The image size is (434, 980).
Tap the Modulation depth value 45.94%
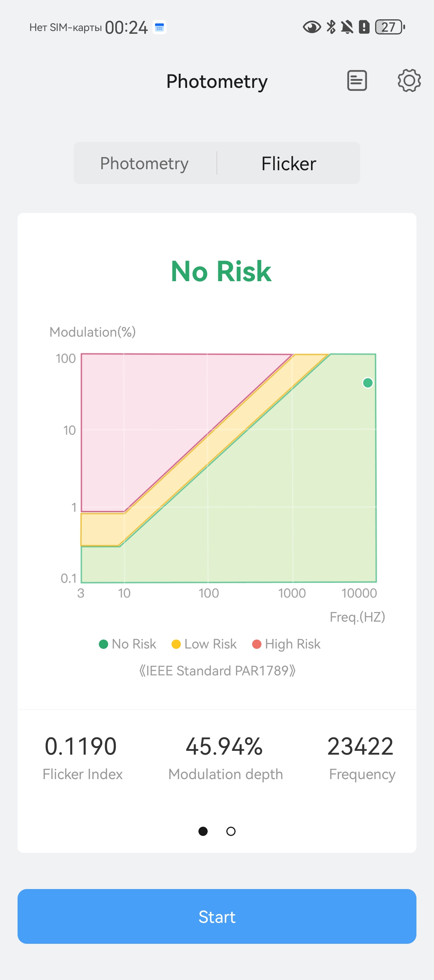225,746
